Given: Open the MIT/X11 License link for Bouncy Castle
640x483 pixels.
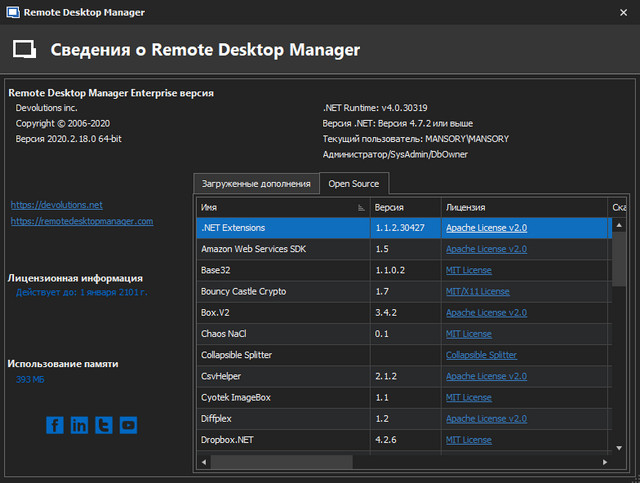Looking at the screenshot, I should (x=477, y=292).
